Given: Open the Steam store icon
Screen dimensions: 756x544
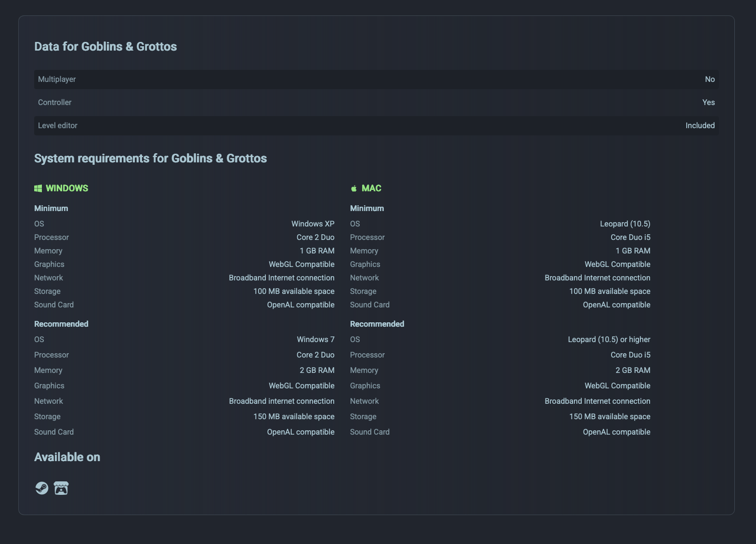Looking at the screenshot, I should [x=42, y=488].
